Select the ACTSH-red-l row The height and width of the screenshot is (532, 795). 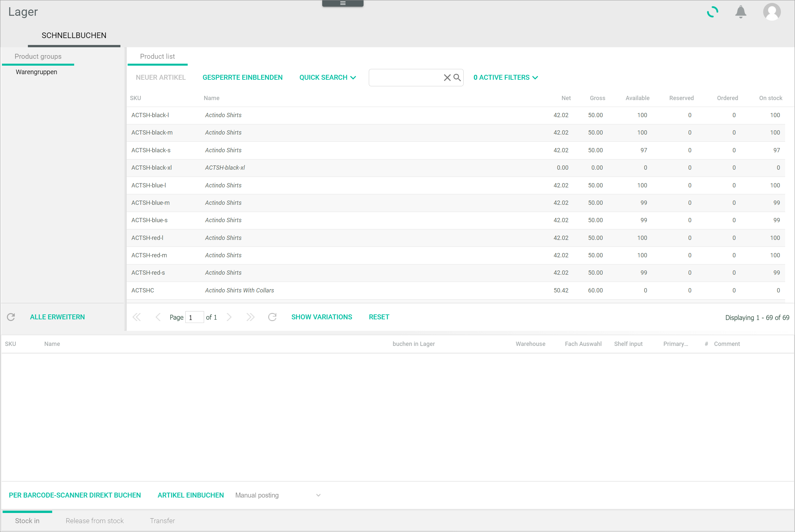[x=455, y=238]
